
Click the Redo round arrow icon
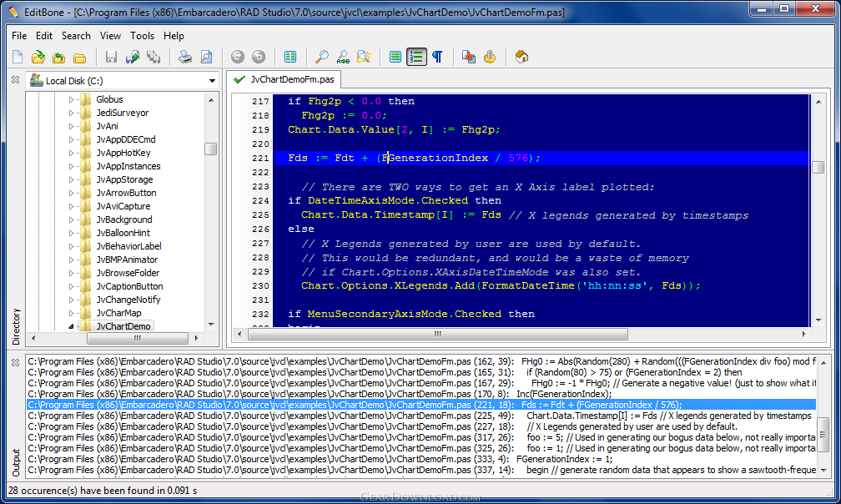click(x=259, y=57)
